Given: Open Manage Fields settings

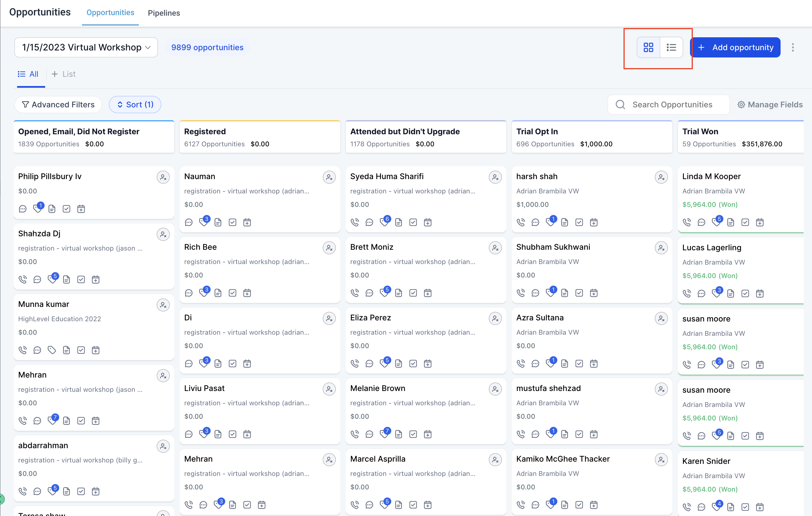Looking at the screenshot, I should [x=770, y=105].
